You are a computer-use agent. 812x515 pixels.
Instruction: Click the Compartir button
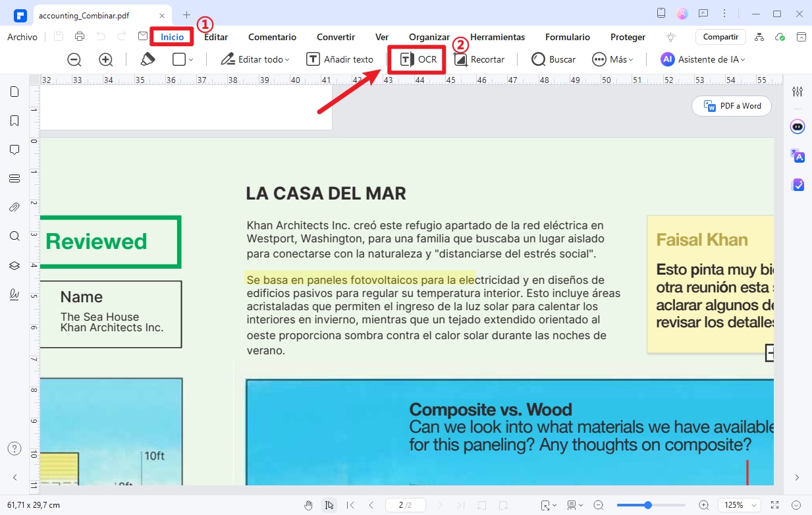720,37
